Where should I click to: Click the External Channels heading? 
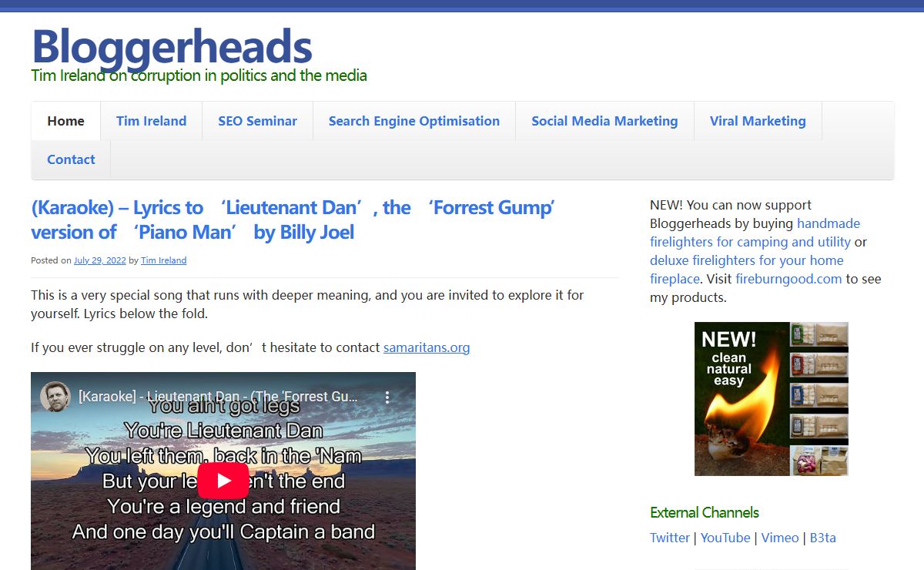click(x=705, y=512)
